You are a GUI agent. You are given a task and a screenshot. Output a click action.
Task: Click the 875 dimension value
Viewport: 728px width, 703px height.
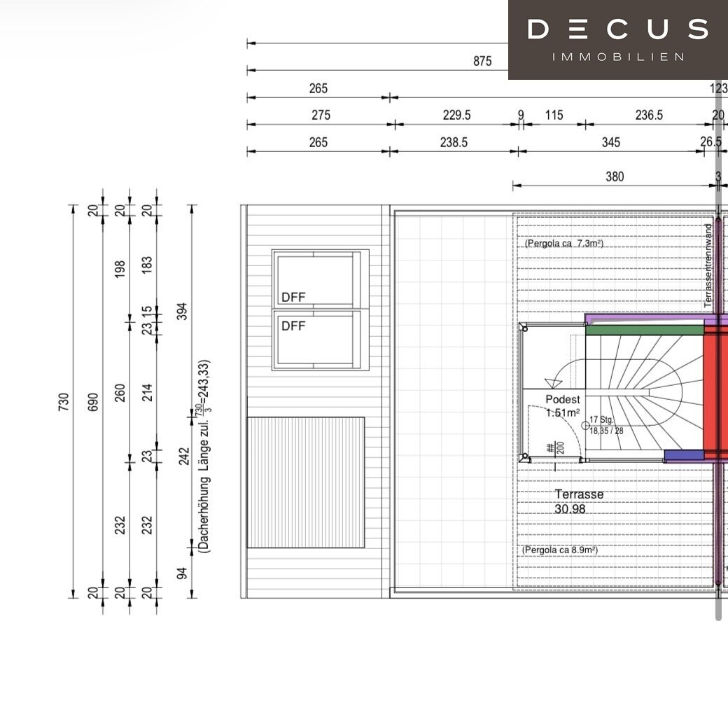coord(482,61)
